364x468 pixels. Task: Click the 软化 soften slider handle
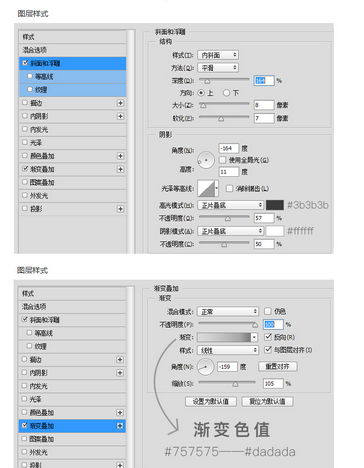coord(221,119)
